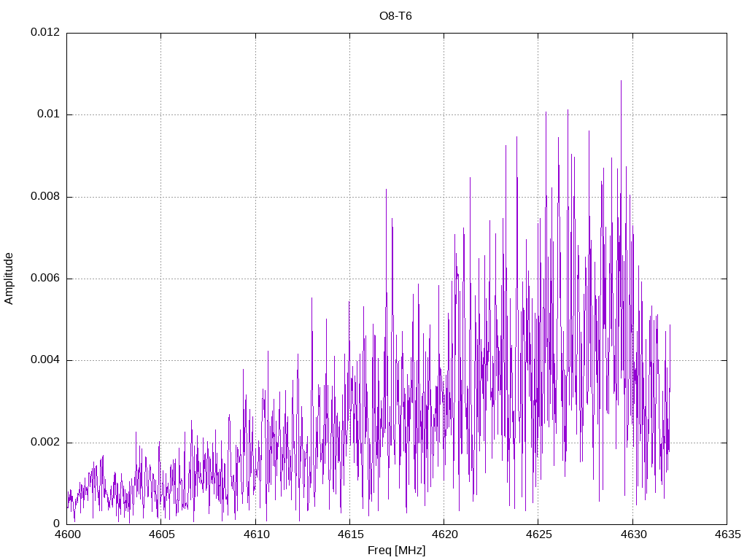
Task: Click the 4610 x-axis tick label
Action: pos(256,534)
